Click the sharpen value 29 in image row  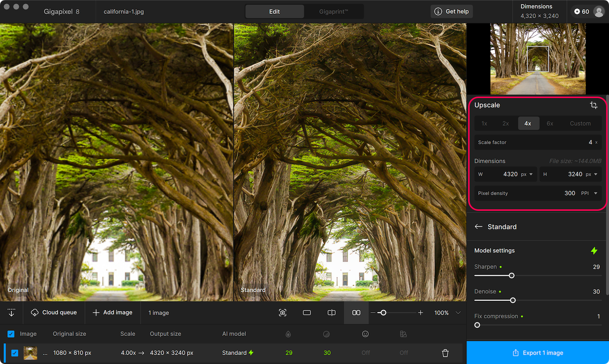(289, 353)
